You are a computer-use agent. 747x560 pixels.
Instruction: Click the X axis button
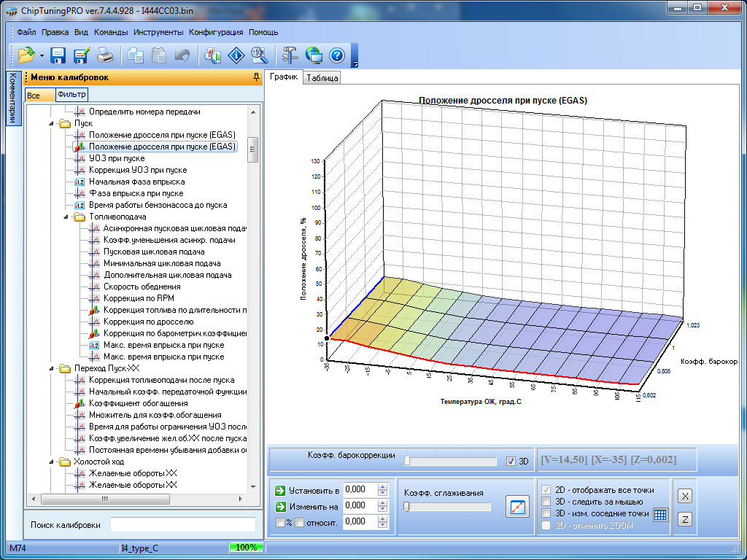(685, 496)
